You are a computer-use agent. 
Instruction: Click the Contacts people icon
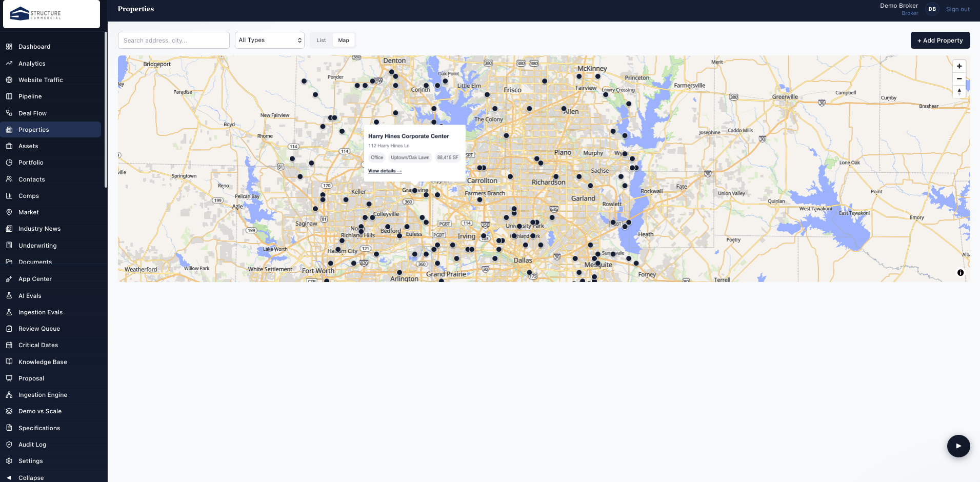coord(9,179)
